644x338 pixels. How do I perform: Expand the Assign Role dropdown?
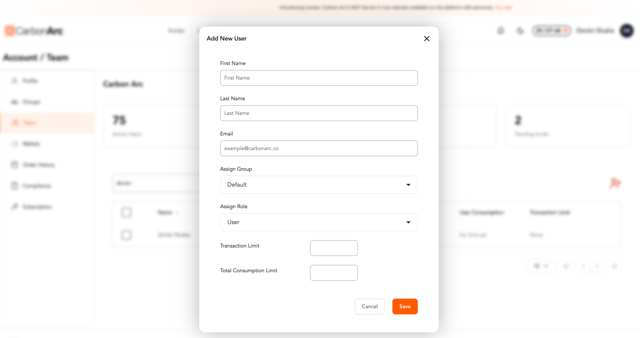(x=319, y=222)
